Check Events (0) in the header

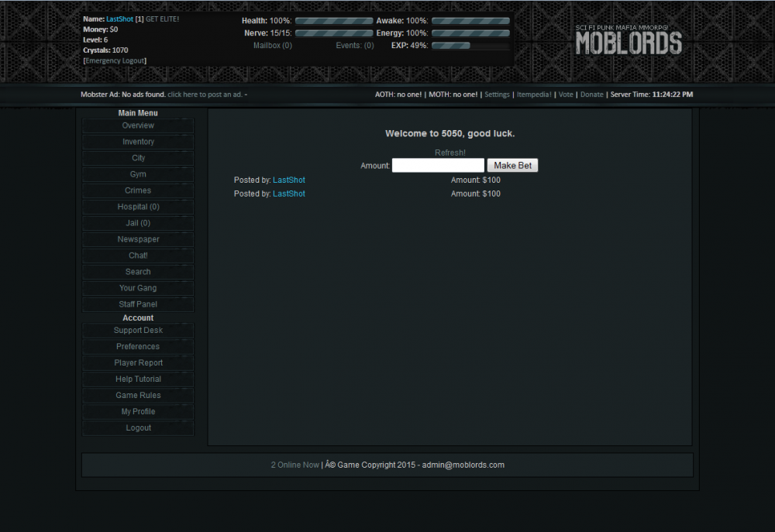point(354,45)
